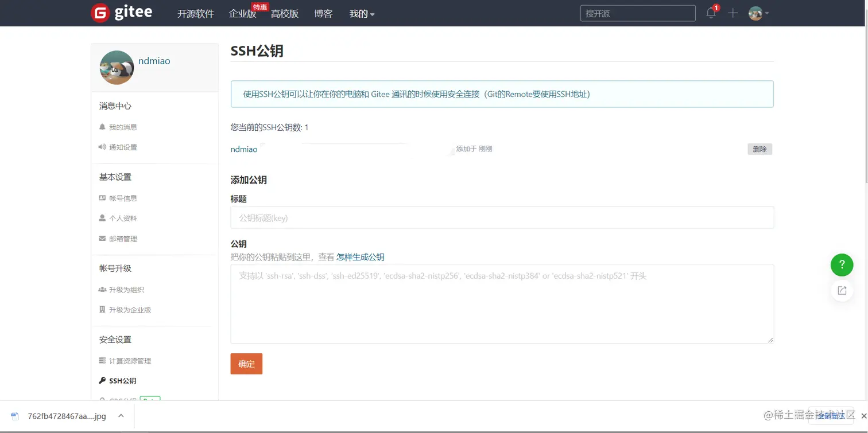Click the server icon beside 计算资源管理
Screen dimensions: 868x433
tap(102, 361)
